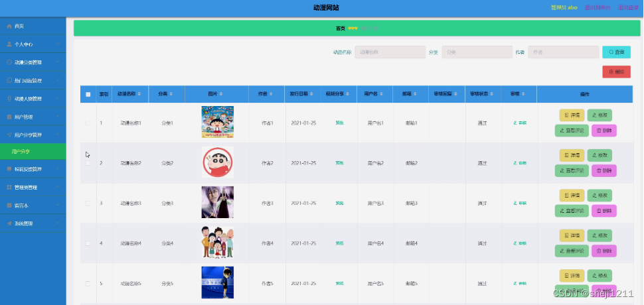This screenshot has width=644, height=305.
Task: Open 详情 for row 动漫名称1
Action: 572,115
